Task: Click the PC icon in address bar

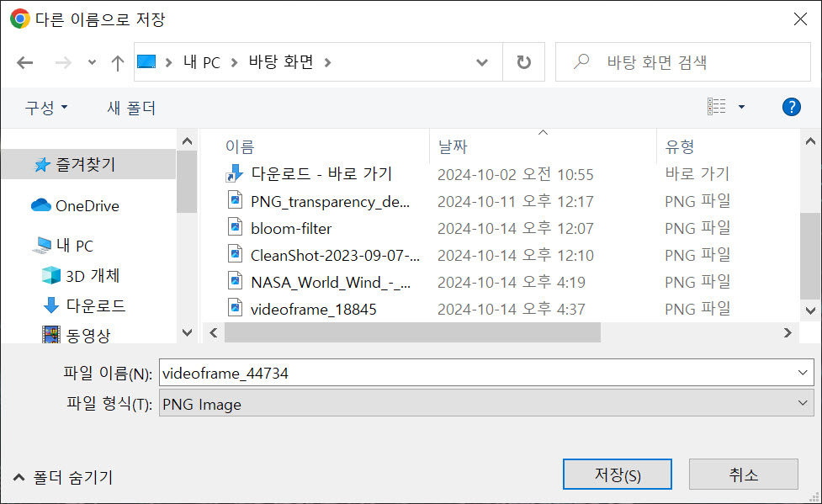Action: [x=146, y=62]
